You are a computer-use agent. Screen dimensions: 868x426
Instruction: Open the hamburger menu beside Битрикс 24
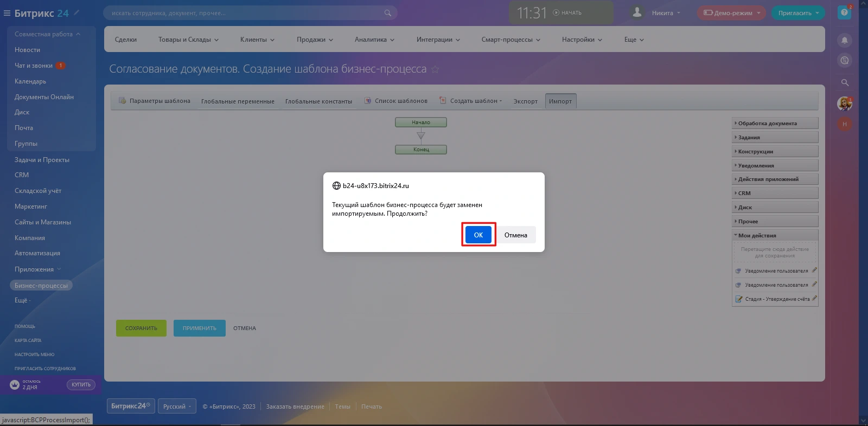[x=7, y=13]
